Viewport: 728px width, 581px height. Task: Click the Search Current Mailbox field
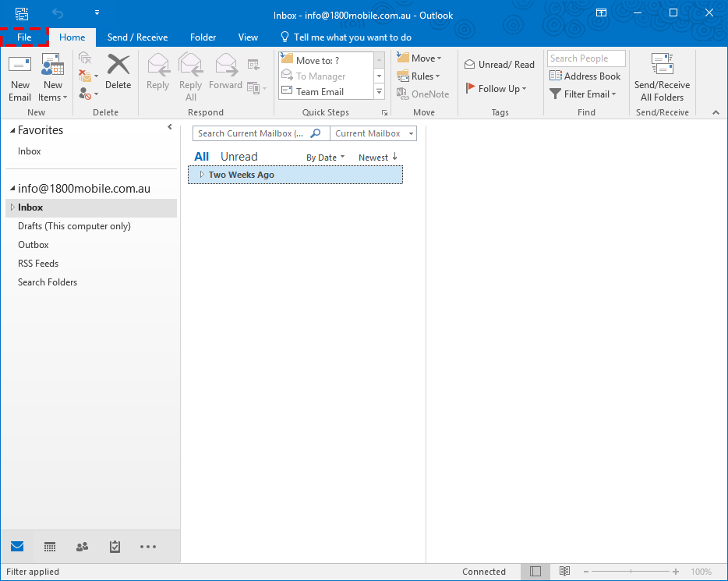tap(251, 134)
